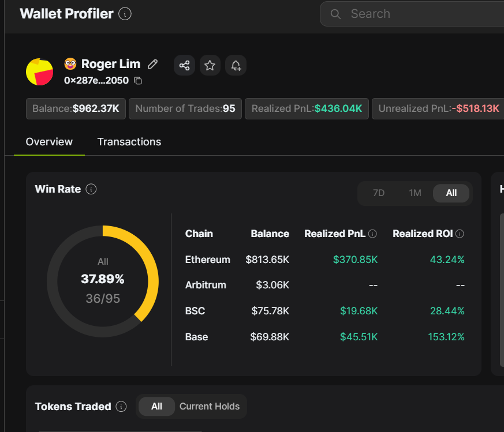Click BSC balance $75.78K

270,311
